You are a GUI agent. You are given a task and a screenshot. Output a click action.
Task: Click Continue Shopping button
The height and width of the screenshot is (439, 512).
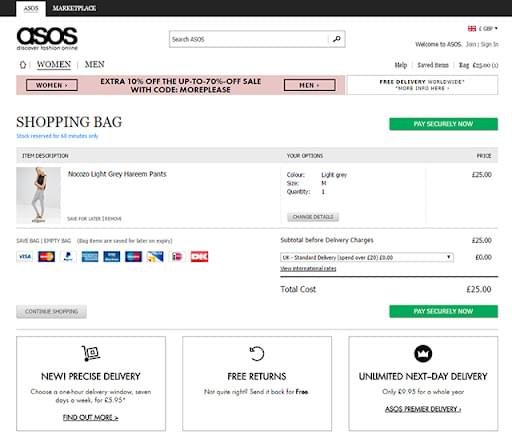pyautogui.click(x=51, y=311)
